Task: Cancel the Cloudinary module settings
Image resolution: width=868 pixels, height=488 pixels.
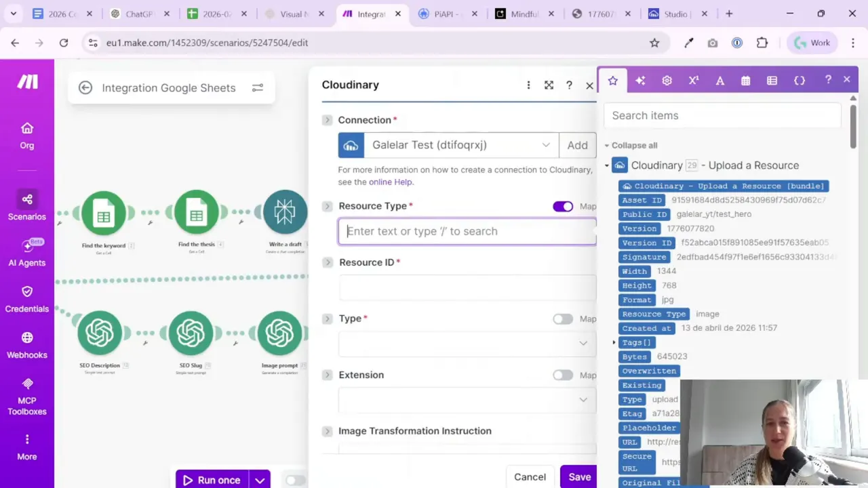Action: click(530, 477)
